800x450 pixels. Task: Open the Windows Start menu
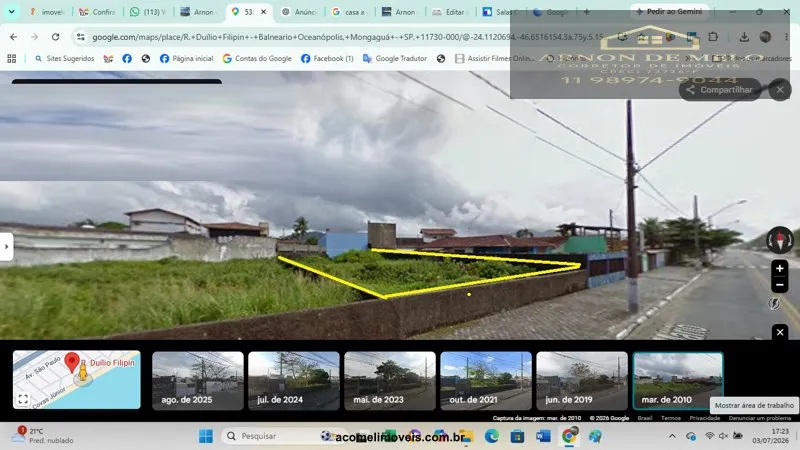(206, 436)
